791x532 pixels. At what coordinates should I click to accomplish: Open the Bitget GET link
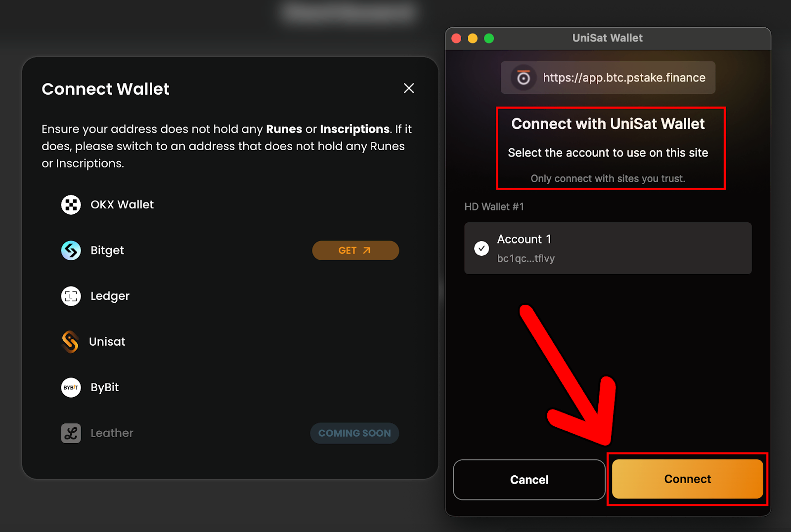pyautogui.click(x=355, y=250)
